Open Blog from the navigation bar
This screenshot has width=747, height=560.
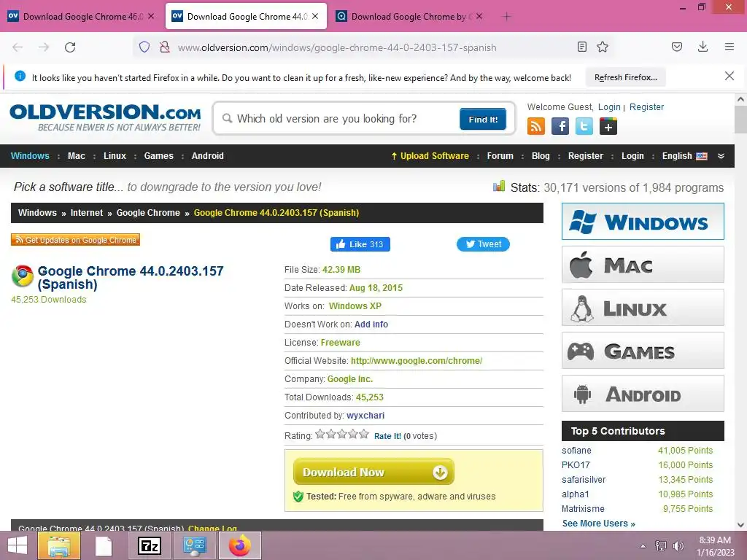(x=541, y=156)
